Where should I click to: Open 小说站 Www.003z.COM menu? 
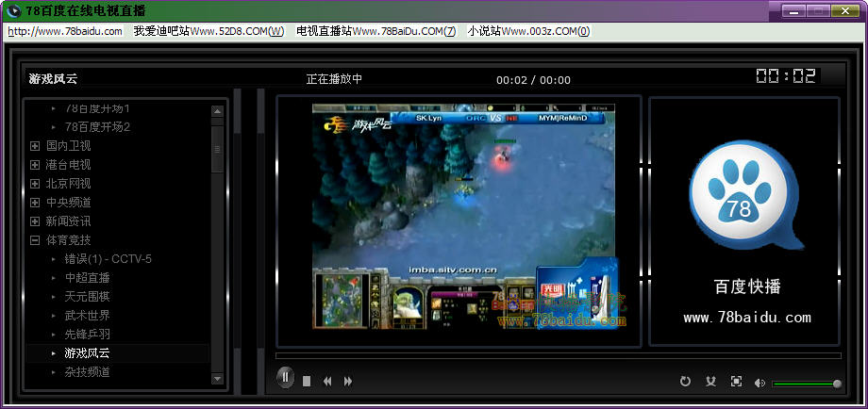(x=528, y=31)
